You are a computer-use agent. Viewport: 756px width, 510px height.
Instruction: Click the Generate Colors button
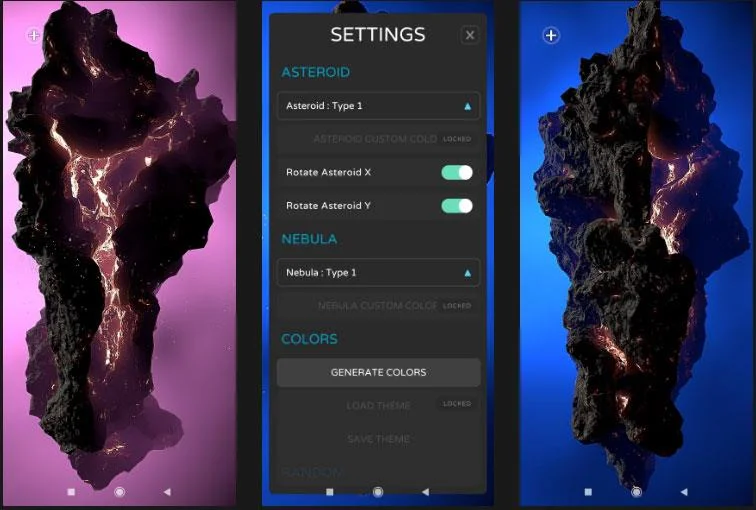378,372
